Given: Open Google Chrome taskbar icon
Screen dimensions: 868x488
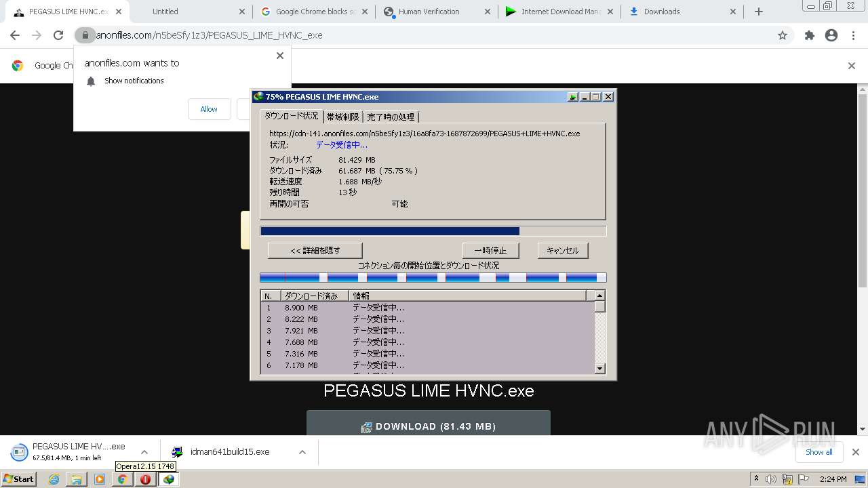Looking at the screenshot, I should (123, 479).
